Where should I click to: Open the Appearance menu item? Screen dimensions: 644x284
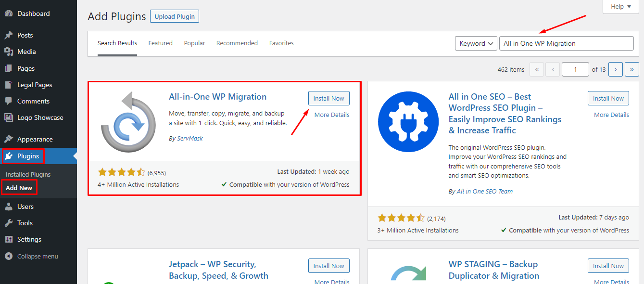click(x=38, y=139)
